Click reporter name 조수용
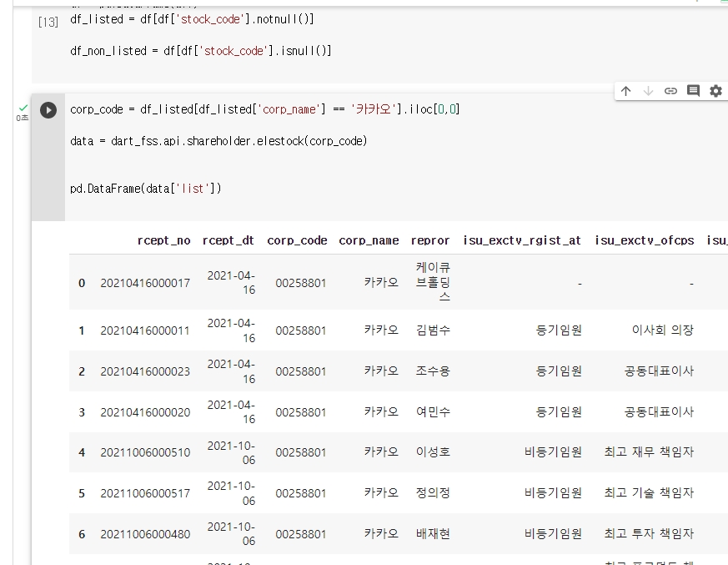This screenshot has height=565, width=728. click(433, 371)
